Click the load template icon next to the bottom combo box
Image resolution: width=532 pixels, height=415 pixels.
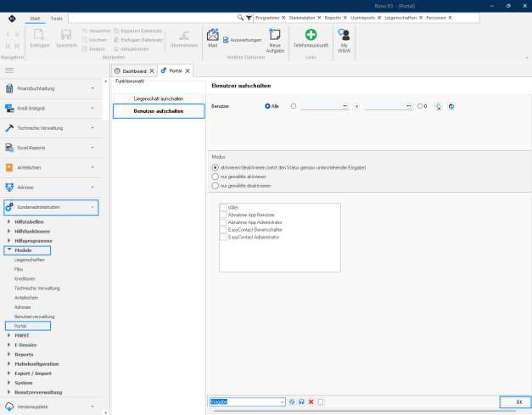tap(292, 401)
